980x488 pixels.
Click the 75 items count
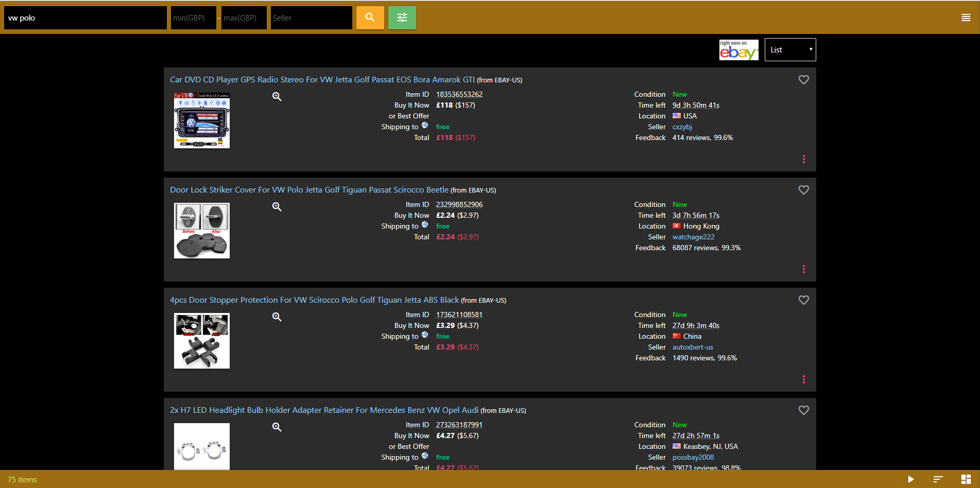(22, 479)
